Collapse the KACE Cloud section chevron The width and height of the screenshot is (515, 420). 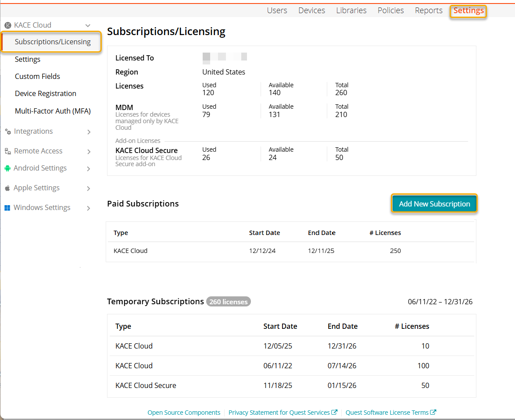(x=88, y=26)
